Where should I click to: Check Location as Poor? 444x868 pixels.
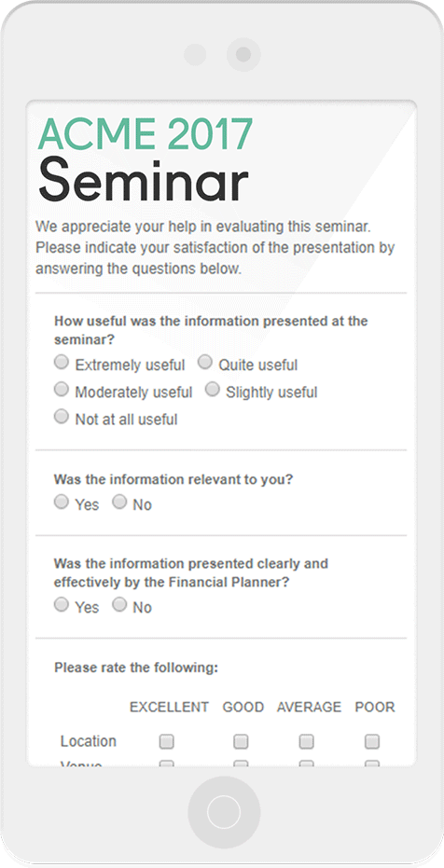coord(372,741)
